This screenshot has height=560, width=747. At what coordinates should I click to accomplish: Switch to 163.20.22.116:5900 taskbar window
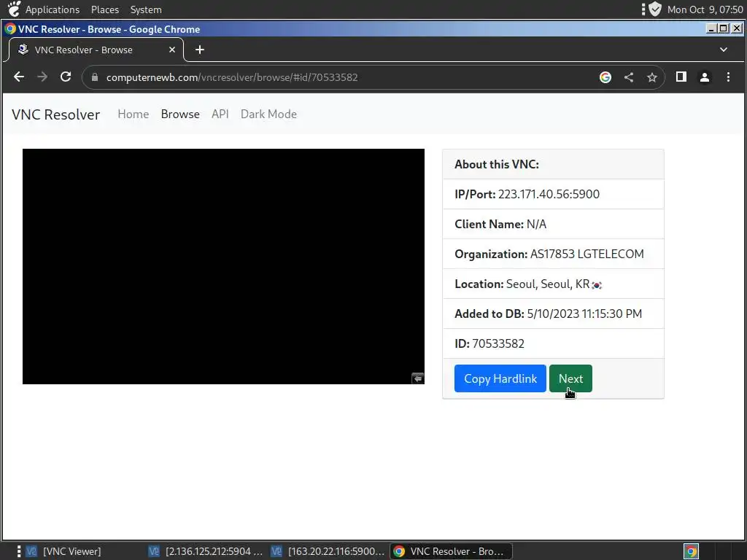328,551
